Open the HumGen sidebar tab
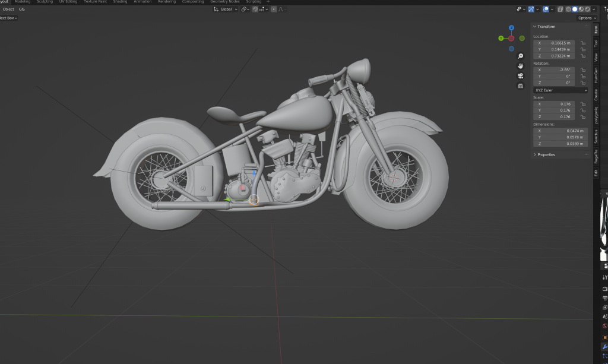Screen dimensions: 608x364 point(596,75)
